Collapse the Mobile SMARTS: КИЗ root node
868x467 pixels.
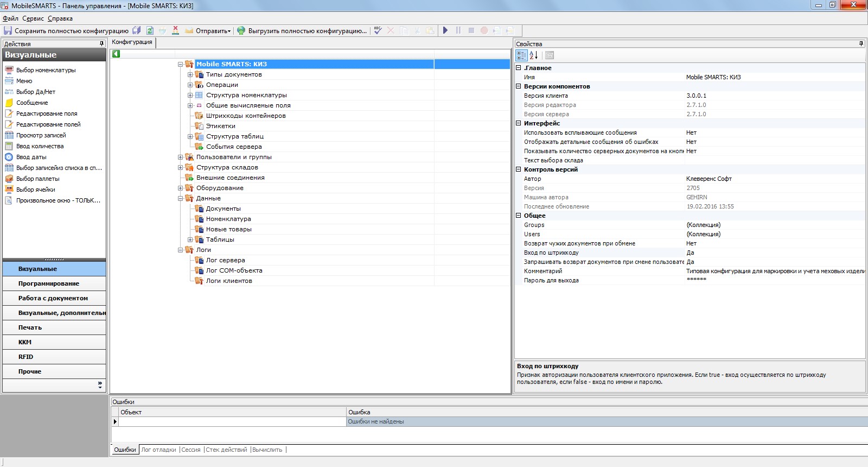click(181, 64)
